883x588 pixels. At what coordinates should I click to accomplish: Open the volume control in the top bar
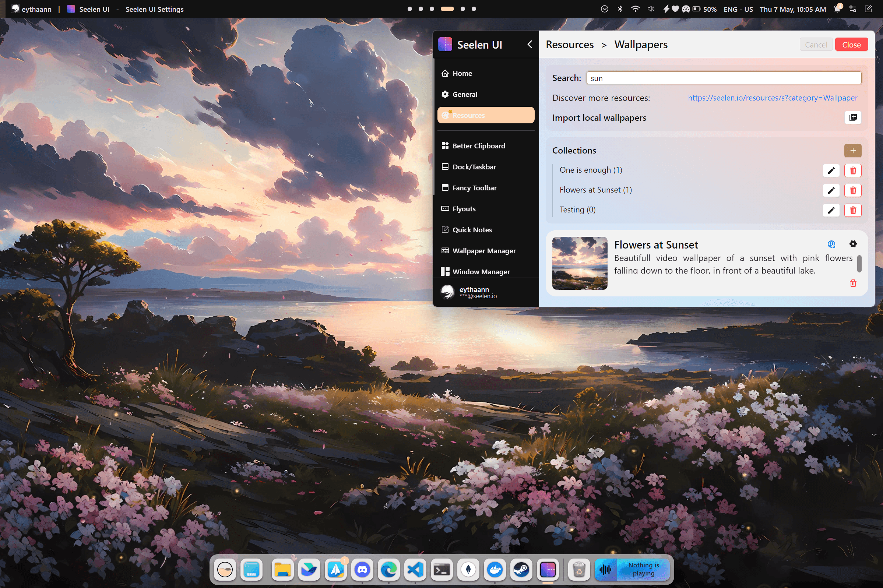(651, 8)
